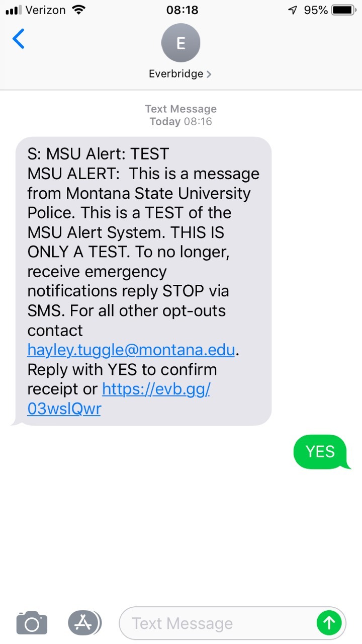Tap the MSU Alert message bubble
362x644 pixels.
click(143, 281)
